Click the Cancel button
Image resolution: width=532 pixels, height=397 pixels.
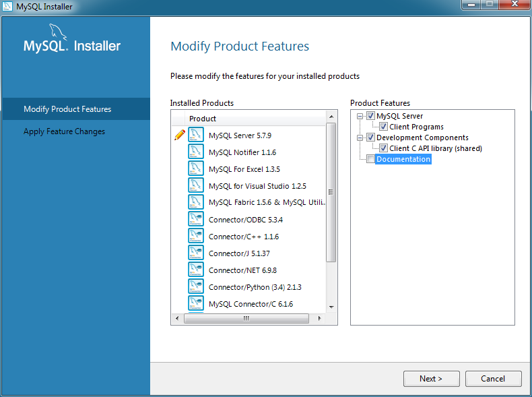tap(493, 379)
